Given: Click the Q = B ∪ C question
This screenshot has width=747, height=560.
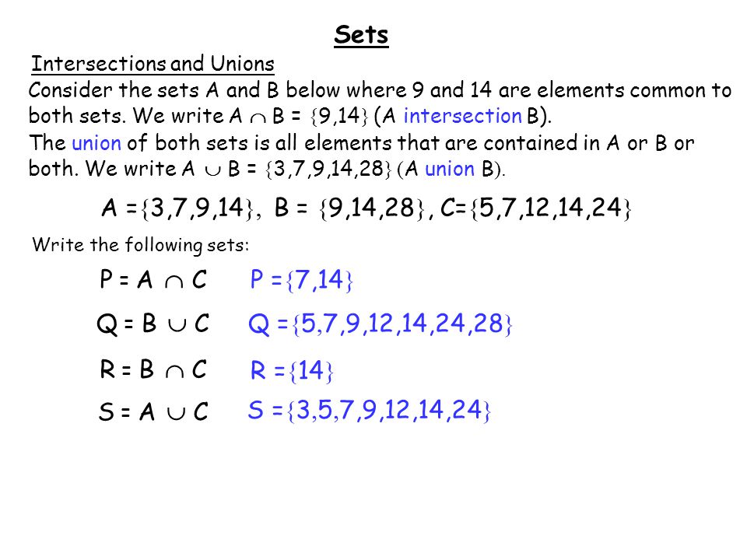Looking at the screenshot, I should tap(153, 324).
